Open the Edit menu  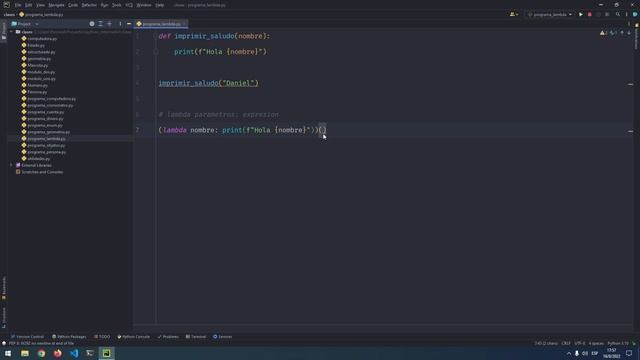28,5
